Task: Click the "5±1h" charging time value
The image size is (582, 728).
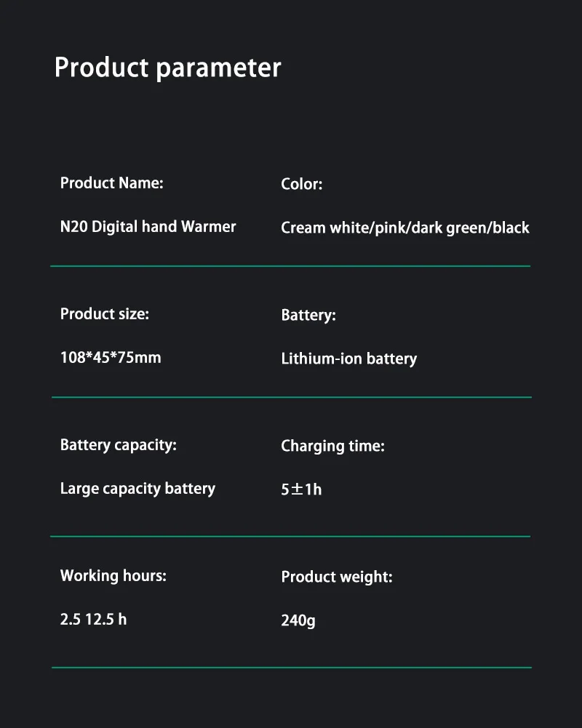Action: click(301, 489)
